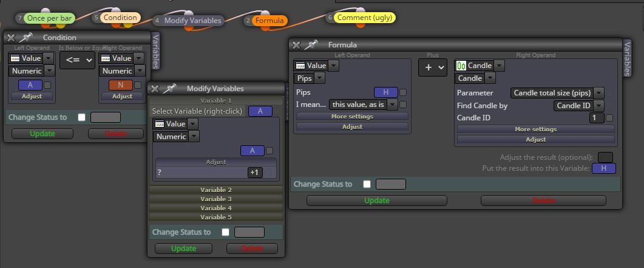
Task: Click blue variable A in Condition Left Operand
Action: point(30,85)
